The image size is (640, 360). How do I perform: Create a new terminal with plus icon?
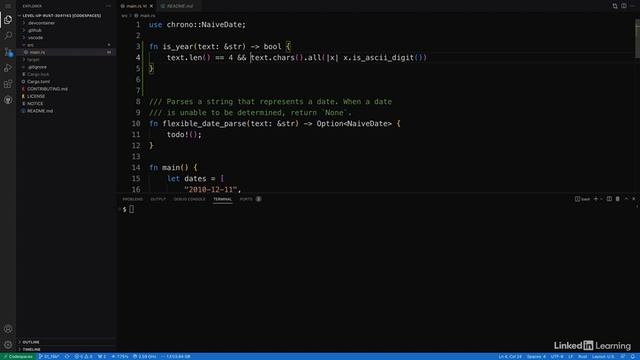coord(596,199)
